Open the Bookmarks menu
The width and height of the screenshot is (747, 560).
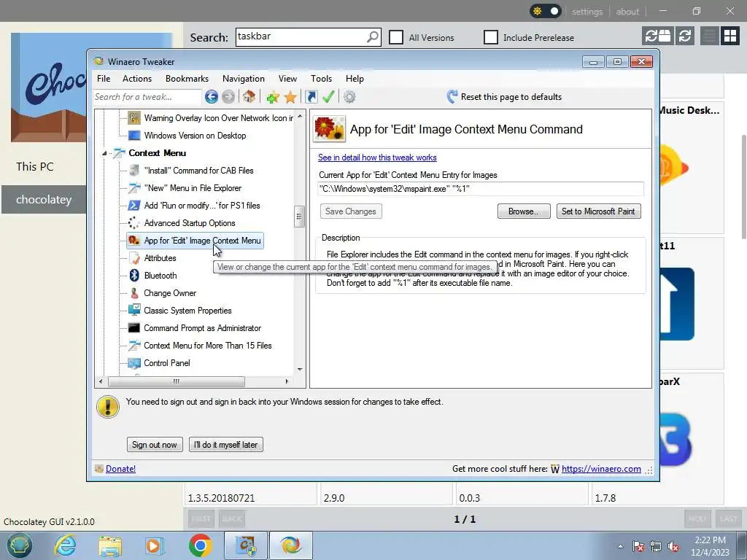pos(187,79)
